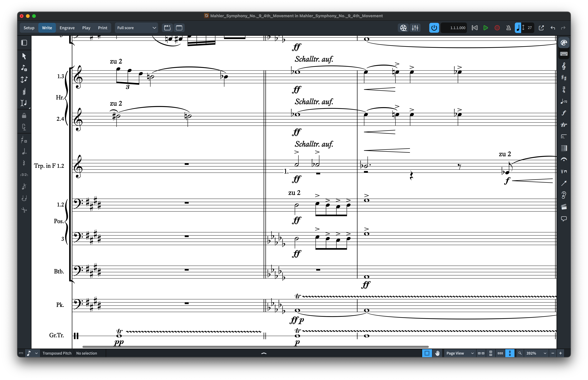This screenshot has width=588, height=380.
Task: Toggle the left panel visibility
Action: click(x=24, y=43)
